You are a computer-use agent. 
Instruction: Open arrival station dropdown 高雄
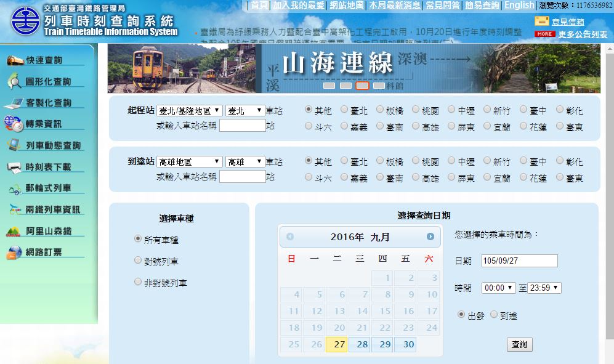coord(245,162)
